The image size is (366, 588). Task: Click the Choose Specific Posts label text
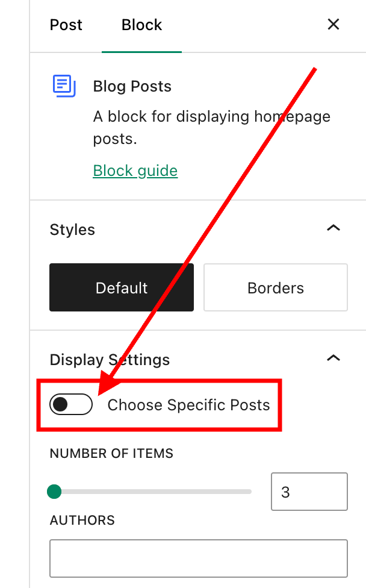pos(188,405)
